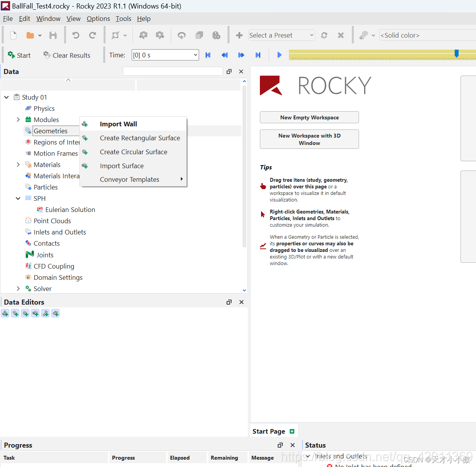Open the Edit menu
The height and width of the screenshot is (467, 476).
24,19
